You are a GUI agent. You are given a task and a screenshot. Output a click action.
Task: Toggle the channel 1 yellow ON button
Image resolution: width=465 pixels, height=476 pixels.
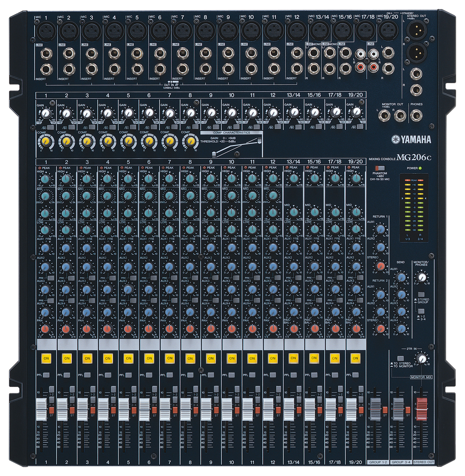46,358
